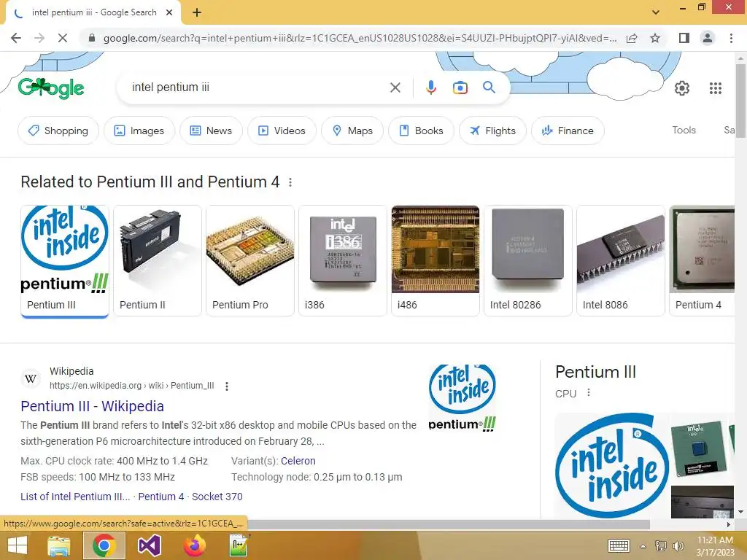
Task: Open site information lock icon
Action: pos(92,38)
